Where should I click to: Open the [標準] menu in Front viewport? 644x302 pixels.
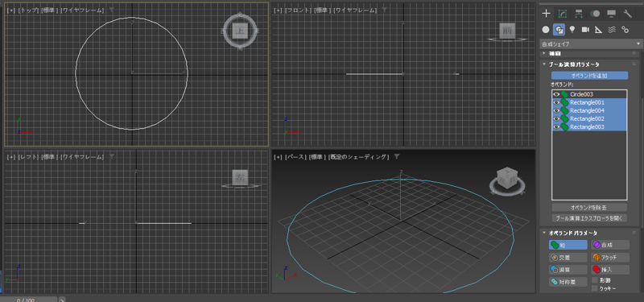point(323,10)
